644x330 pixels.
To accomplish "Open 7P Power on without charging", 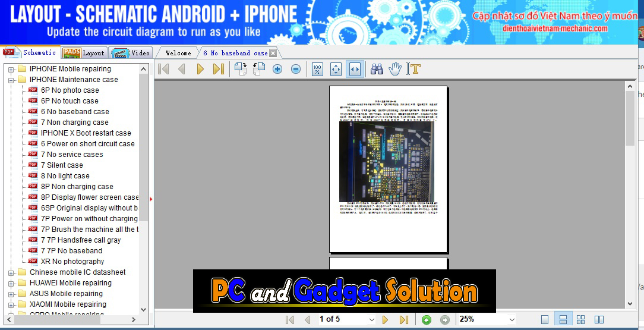I will [x=89, y=219].
